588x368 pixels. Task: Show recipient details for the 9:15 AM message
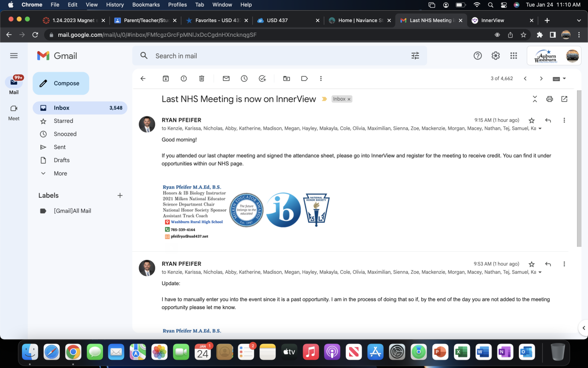tap(540, 129)
